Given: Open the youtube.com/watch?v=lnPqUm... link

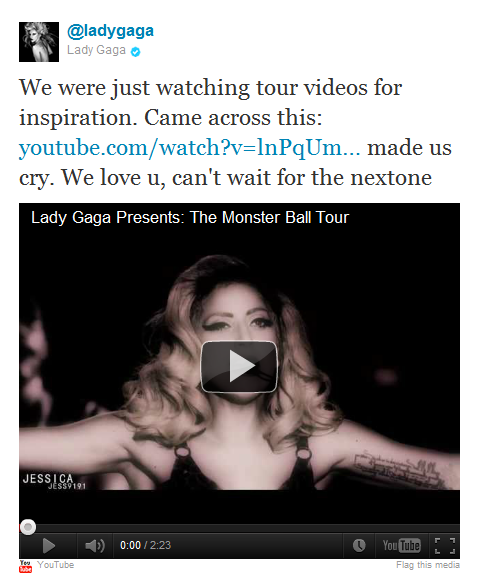Looking at the screenshot, I should (189, 147).
